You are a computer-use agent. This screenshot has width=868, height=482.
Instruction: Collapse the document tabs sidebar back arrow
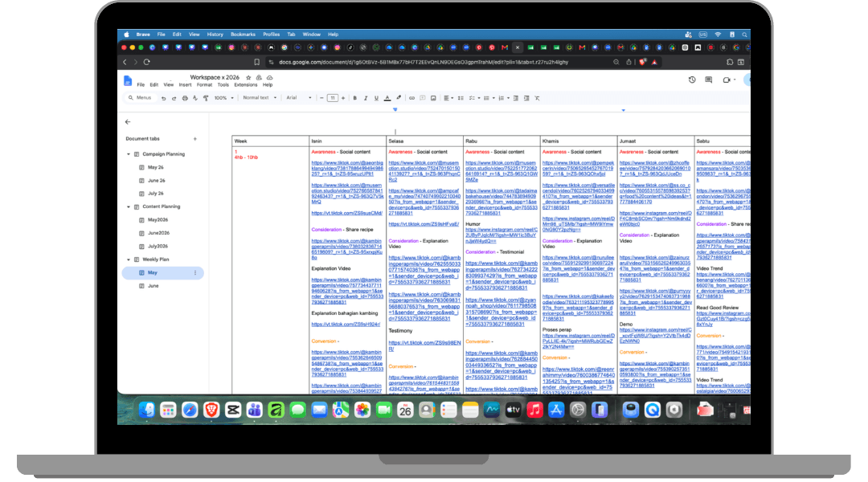point(128,122)
